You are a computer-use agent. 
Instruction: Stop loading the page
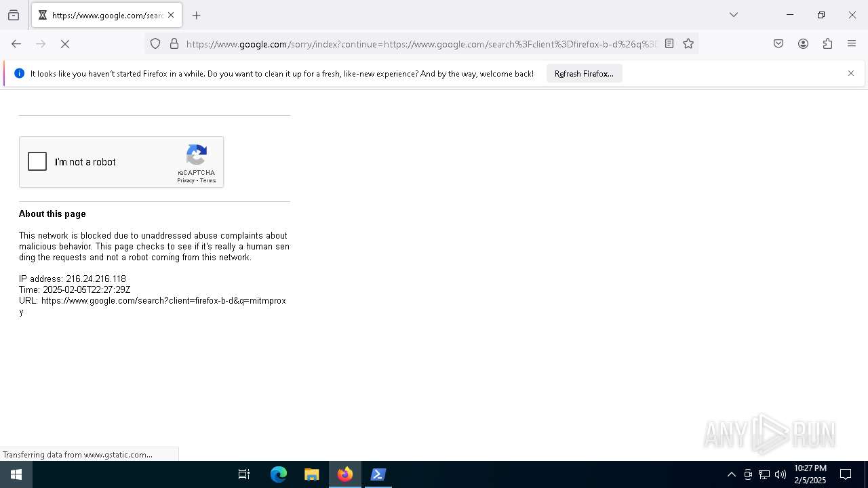point(65,44)
